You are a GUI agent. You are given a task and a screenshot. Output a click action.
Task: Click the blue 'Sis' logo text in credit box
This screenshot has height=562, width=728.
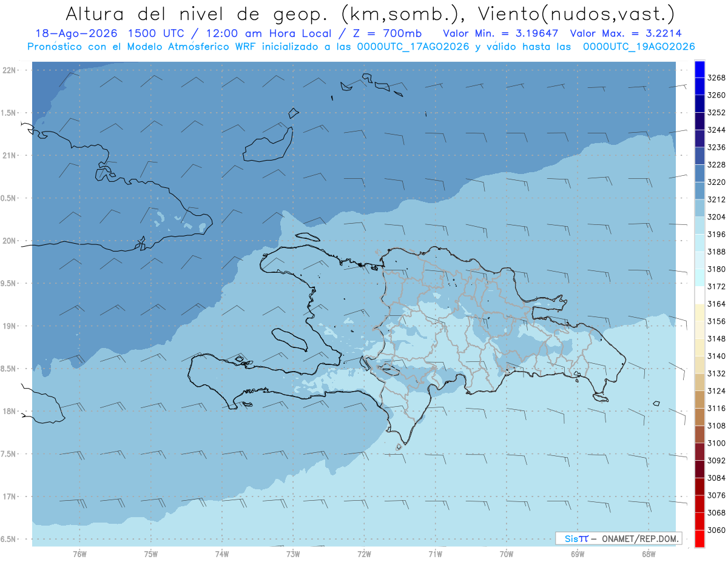(x=571, y=538)
